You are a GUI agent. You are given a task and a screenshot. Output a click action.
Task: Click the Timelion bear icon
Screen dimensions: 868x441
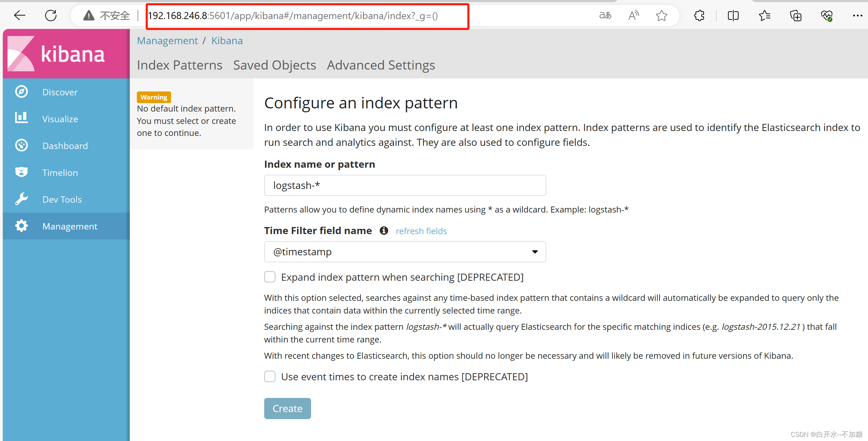22,172
